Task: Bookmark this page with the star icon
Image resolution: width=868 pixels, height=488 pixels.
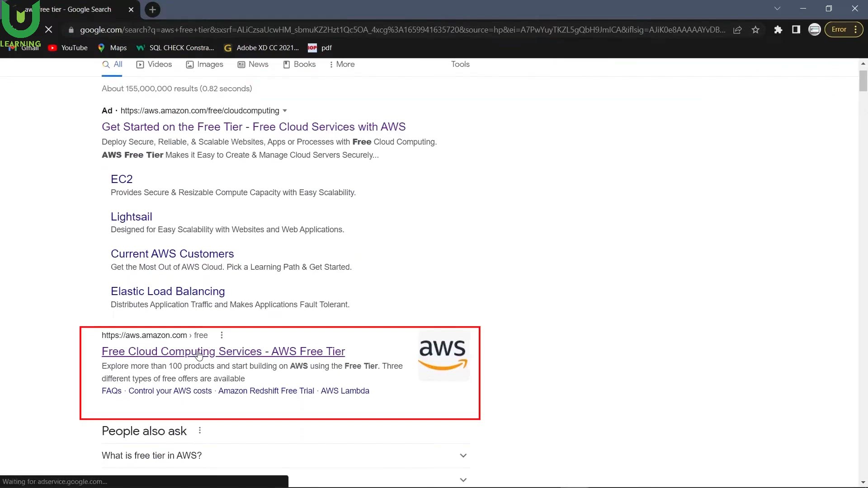Action: coord(755,30)
